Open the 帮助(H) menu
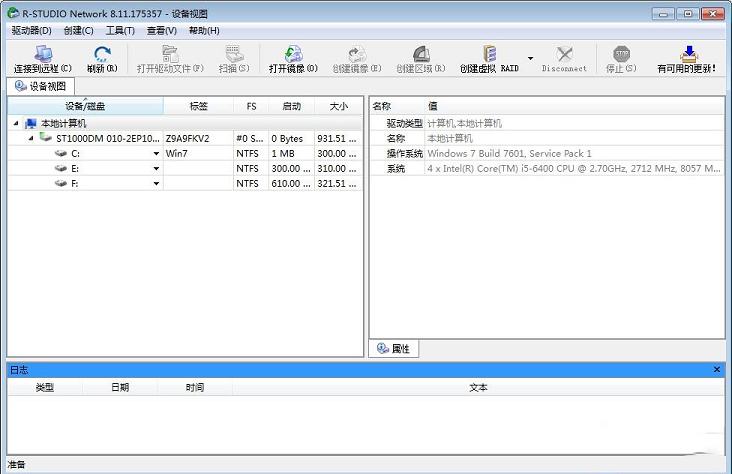 click(204, 31)
